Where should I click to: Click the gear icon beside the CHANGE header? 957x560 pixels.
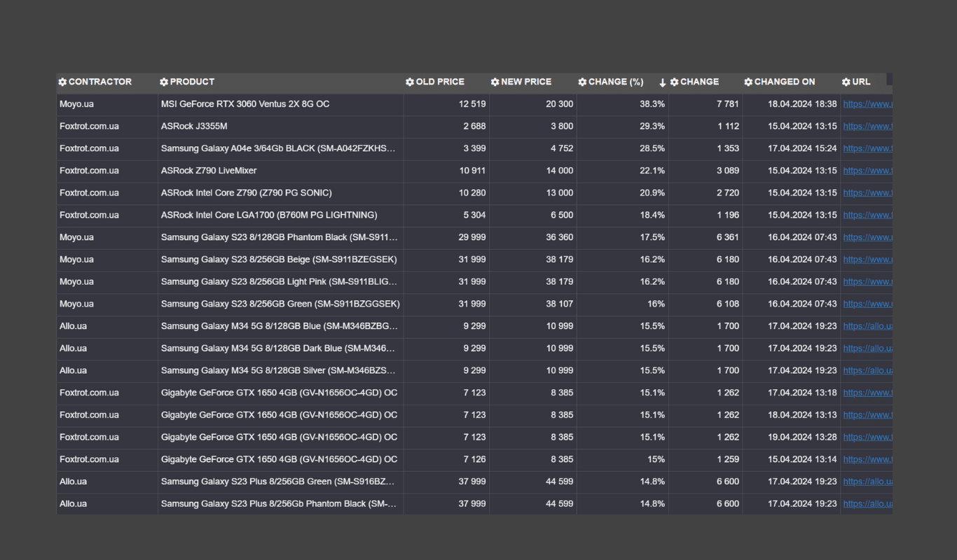point(674,82)
